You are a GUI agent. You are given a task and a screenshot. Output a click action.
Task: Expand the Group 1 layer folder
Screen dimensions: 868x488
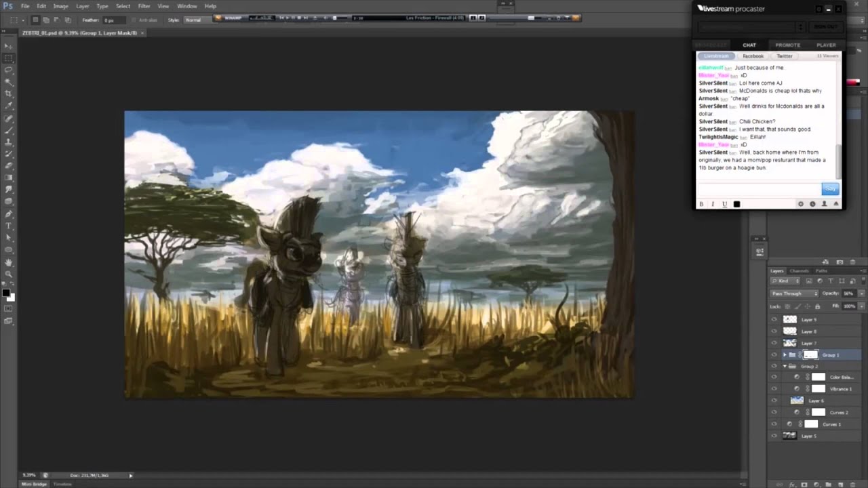[x=785, y=355]
